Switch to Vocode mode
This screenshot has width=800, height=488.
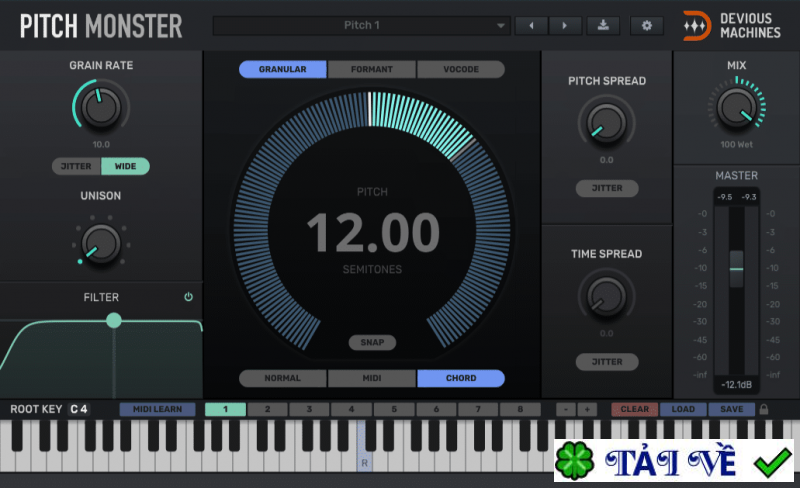click(x=461, y=69)
